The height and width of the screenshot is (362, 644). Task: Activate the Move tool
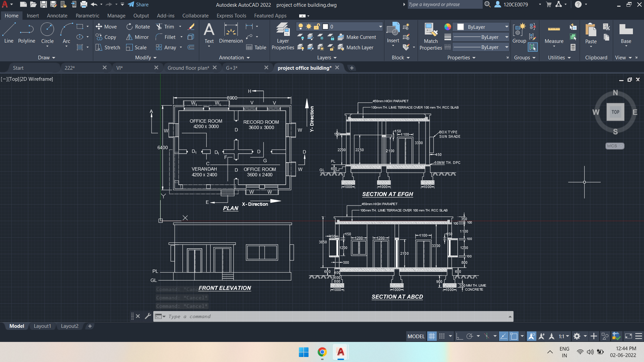click(106, 26)
